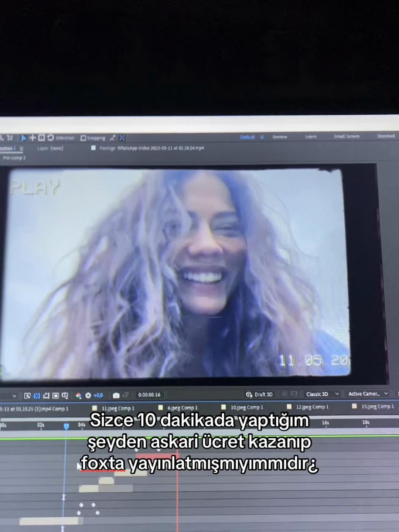Open Active Camera view dropdown
This screenshot has height=532, width=399.
pyautogui.click(x=368, y=394)
